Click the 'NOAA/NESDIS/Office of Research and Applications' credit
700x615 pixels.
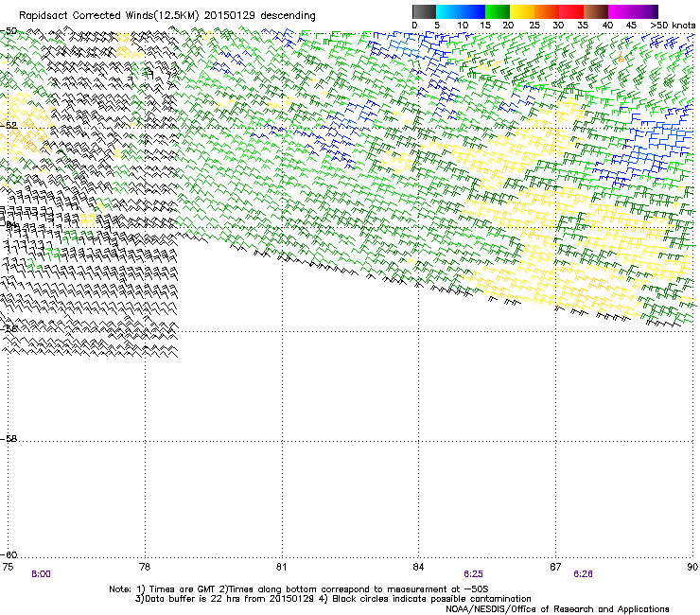(x=557, y=609)
